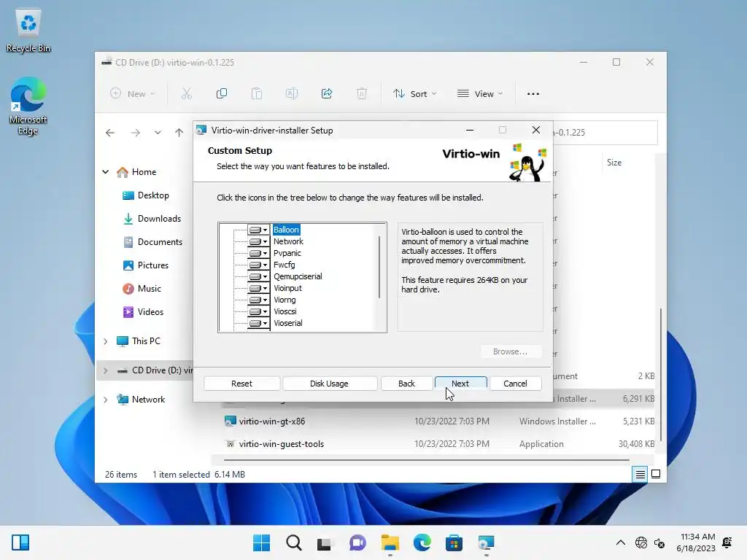Expand the CD Drive (D:) tree node

coord(105,370)
